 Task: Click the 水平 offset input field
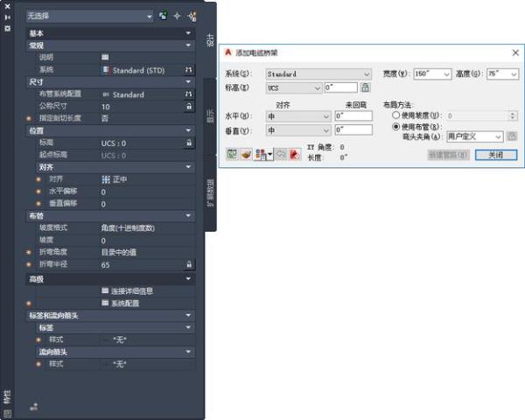353,115
